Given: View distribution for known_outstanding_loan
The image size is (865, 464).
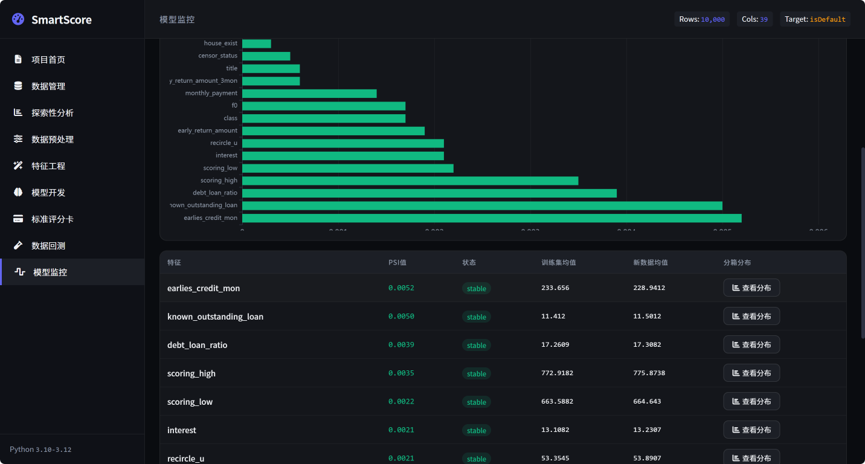Looking at the screenshot, I should (751, 316).
